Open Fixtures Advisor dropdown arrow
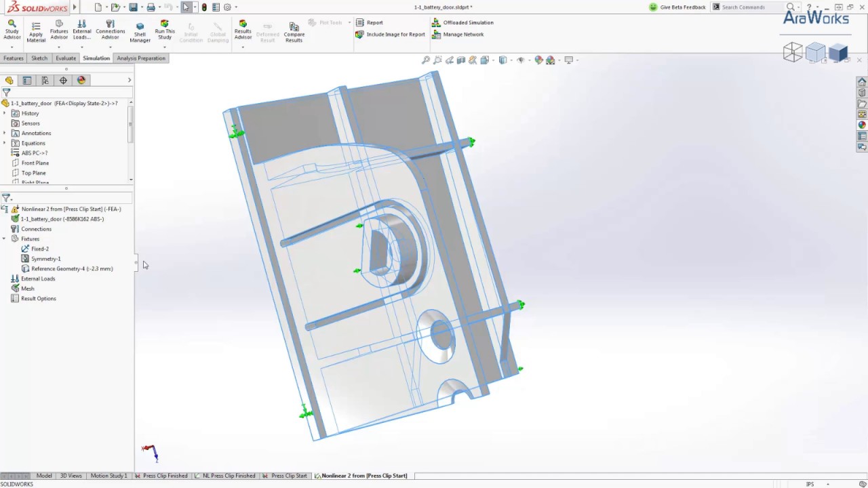This screenshot has width=868, height=488. click(x=59, y=47)
